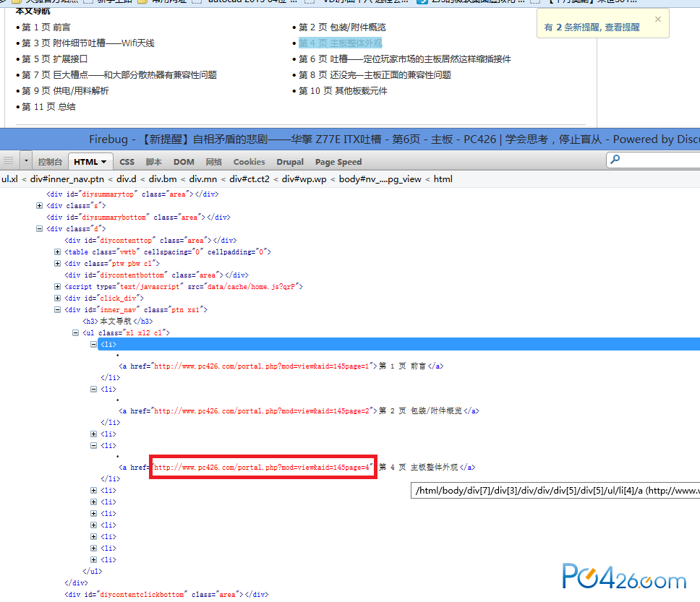Go to 第 5 页 扩展接口

(54, 59)
